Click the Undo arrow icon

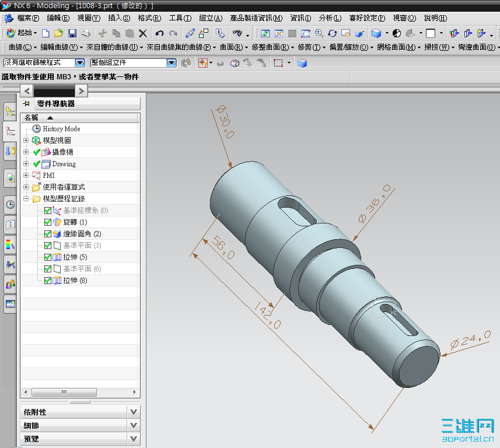click(159, 33)
